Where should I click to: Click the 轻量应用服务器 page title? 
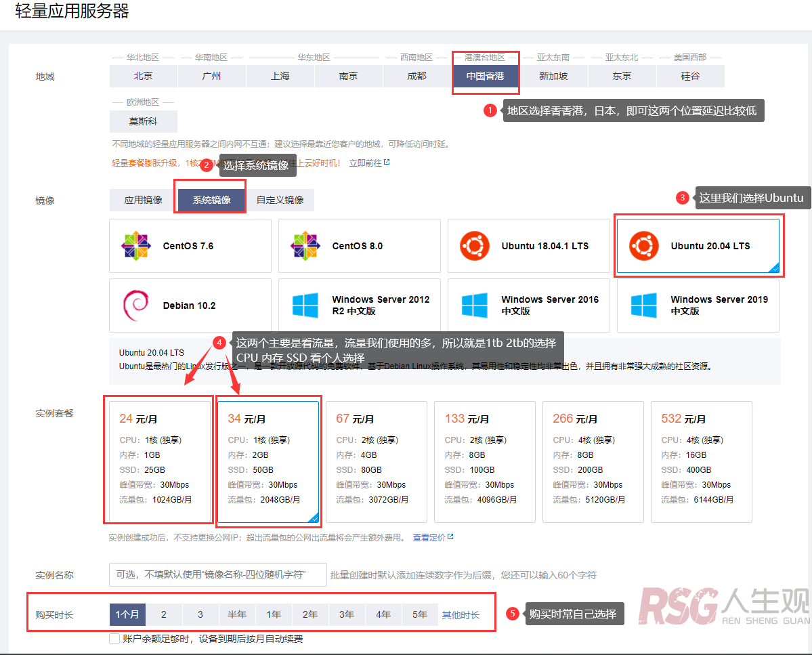[72, 10]
